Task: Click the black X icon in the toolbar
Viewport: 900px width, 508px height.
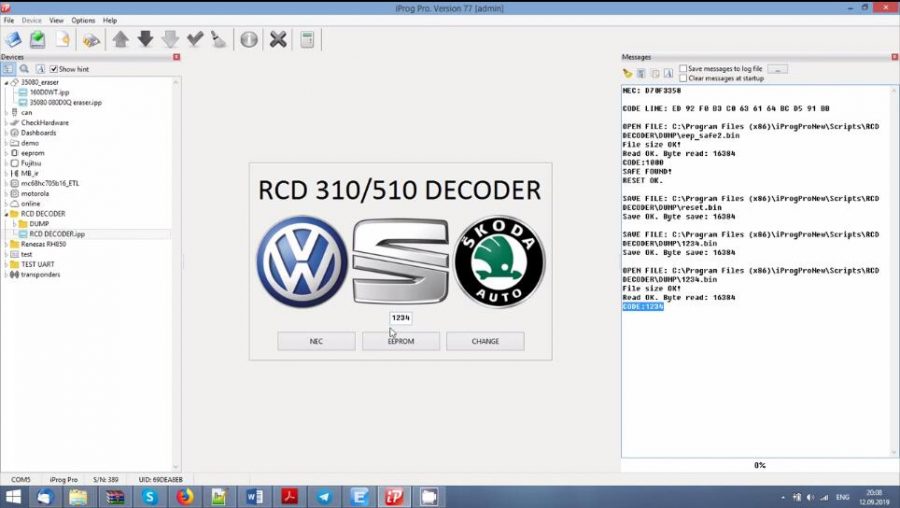Action: 278,40
